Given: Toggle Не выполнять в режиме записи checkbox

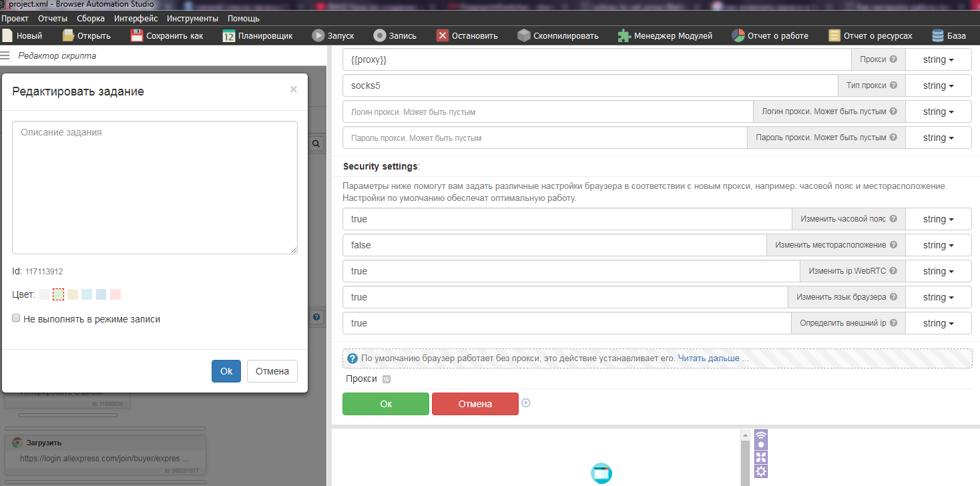Looking at the screenshot, I should pos(16,319).
